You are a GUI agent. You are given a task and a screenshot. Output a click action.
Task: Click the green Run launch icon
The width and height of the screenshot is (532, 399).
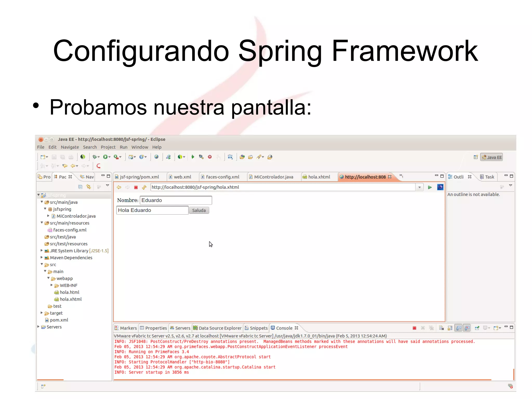point(105,157)
